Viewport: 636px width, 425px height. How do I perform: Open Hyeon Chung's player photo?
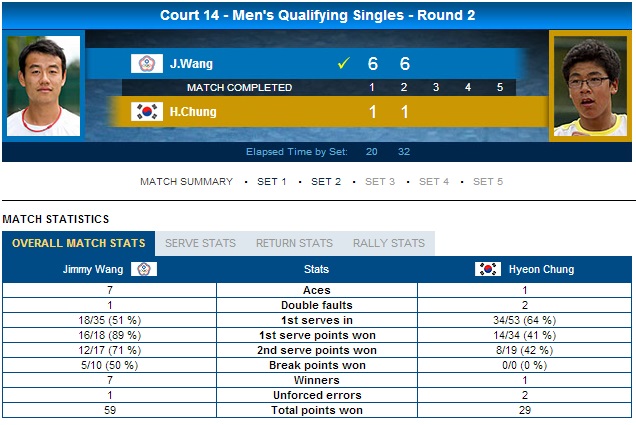[x=590, y=86]
